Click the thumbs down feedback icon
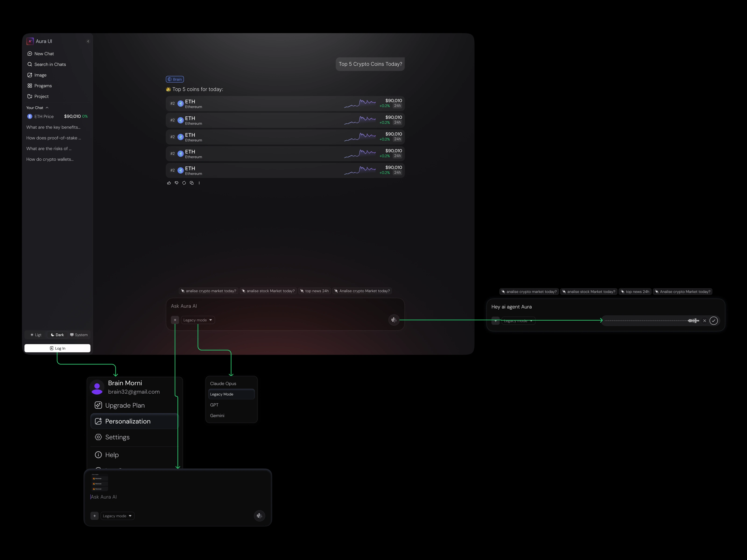 click(x=176, y=183)
